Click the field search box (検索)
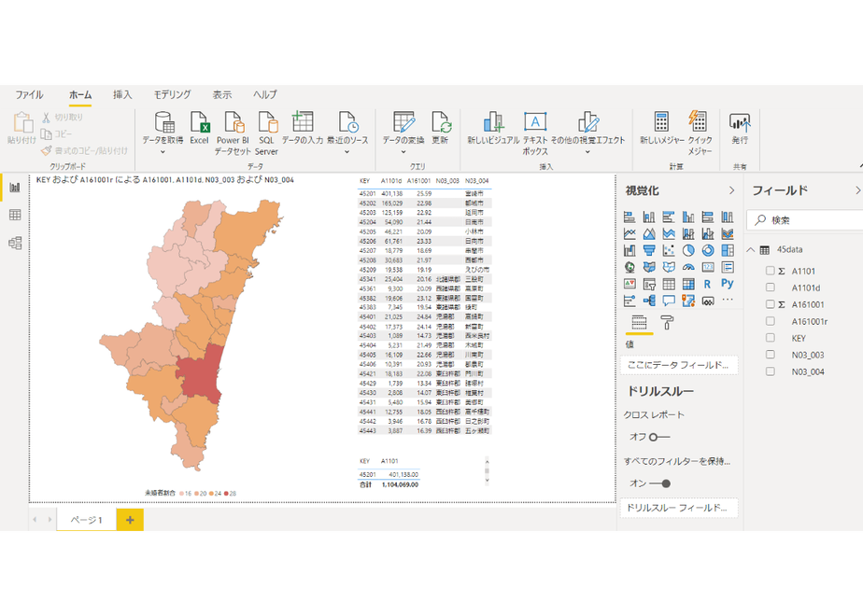Image resolution: width=863 pixels, height=616 pixels. tap(805, 220)
